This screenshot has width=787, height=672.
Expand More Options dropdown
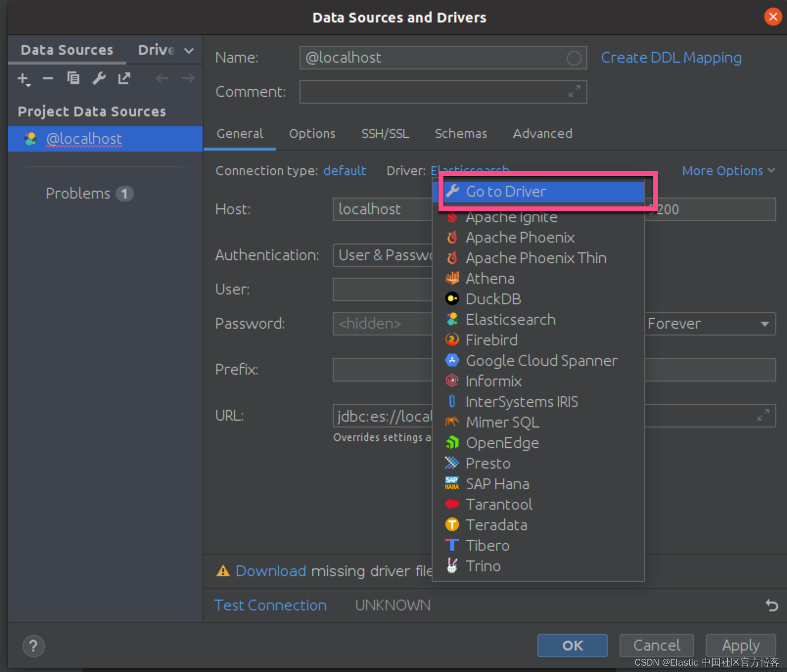pyautogui.click(x=728, y=171)
